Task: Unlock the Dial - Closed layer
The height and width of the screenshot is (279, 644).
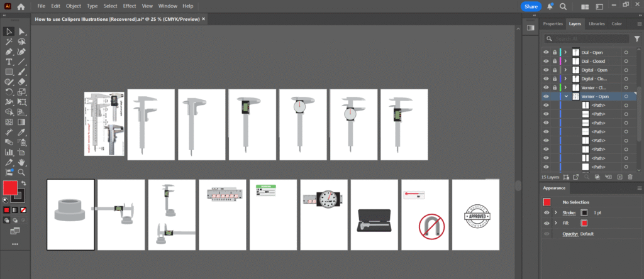Action: pyautogui.click(x=554, y=61)
